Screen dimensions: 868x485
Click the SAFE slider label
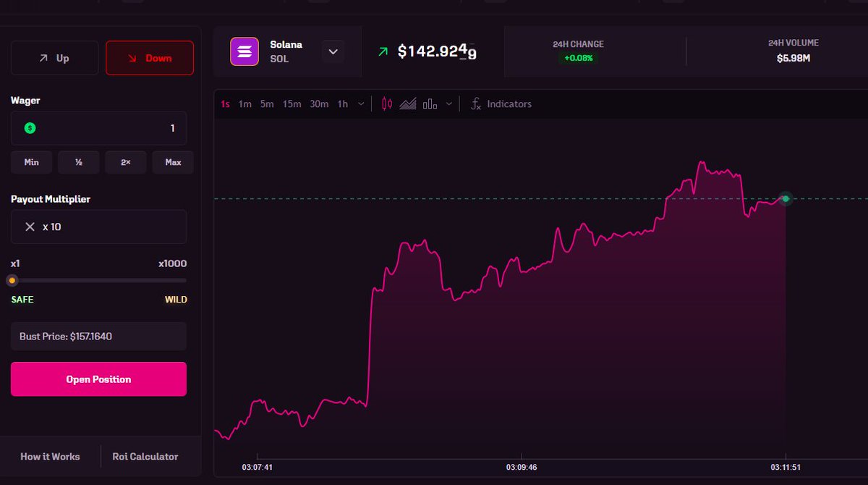pyautogui.click(x=22, y=300)
